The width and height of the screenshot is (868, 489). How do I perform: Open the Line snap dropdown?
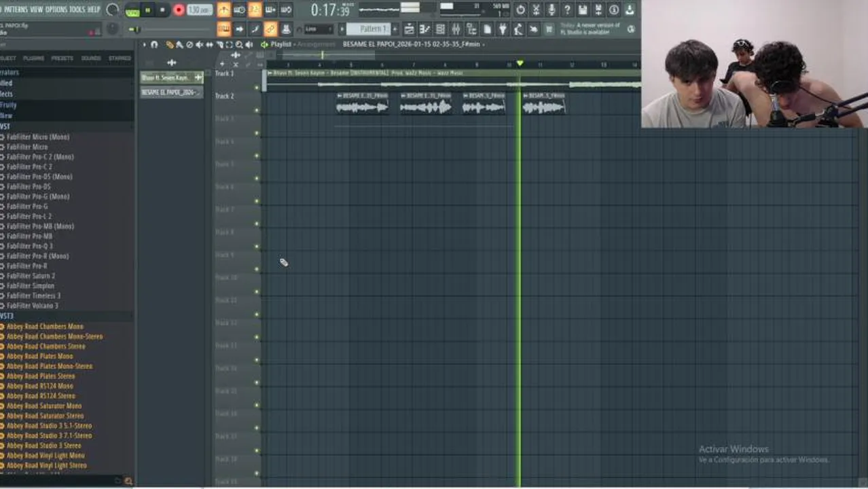[x=319, y=29]
